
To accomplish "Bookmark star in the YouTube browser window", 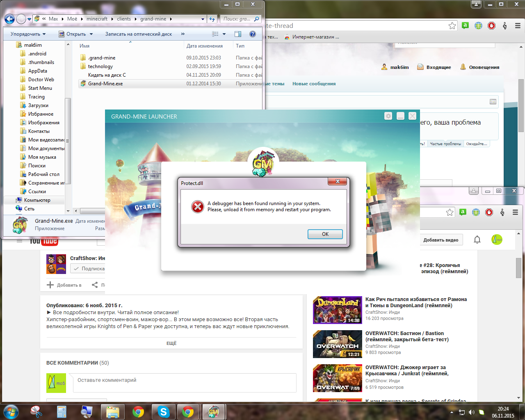I will tap(450, 212).
